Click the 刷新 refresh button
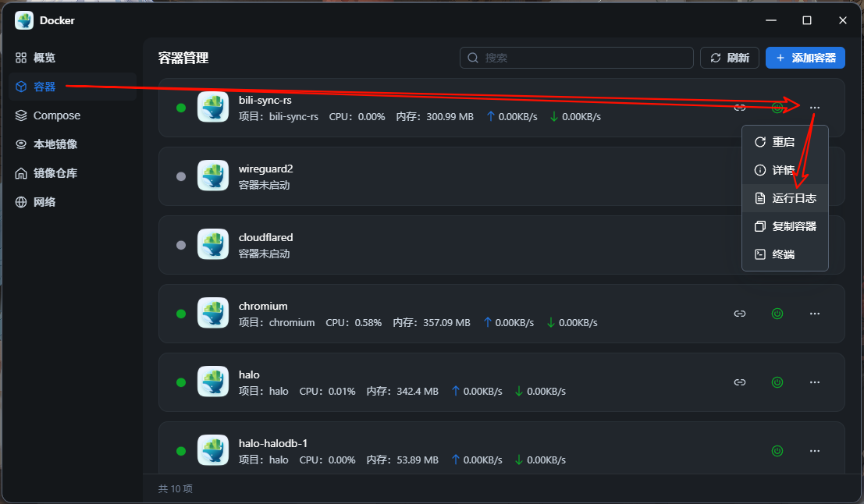 click(x=730, y=58)
